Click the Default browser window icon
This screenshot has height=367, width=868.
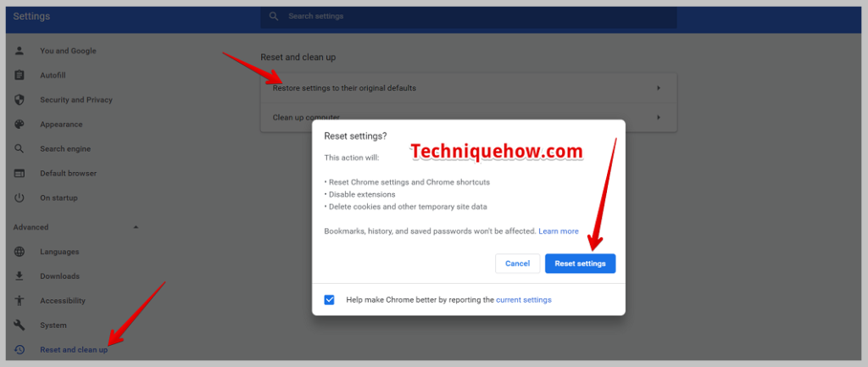pyautogui.click(x=19, y=173)
